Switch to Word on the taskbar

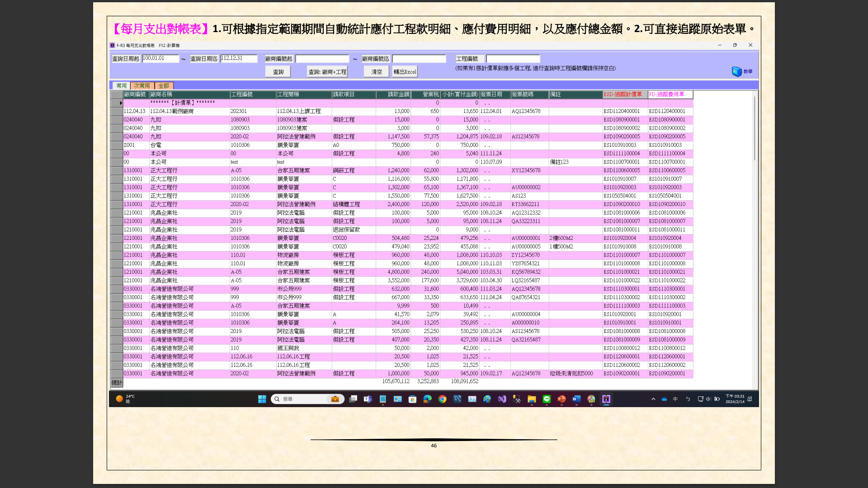pos(576,399)
